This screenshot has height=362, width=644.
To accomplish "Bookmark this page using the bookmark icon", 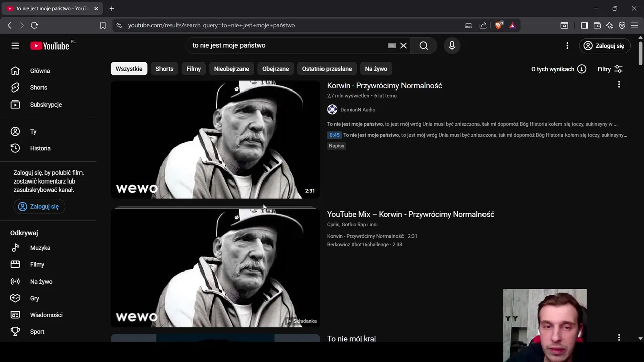I will (x=103, y=25).
